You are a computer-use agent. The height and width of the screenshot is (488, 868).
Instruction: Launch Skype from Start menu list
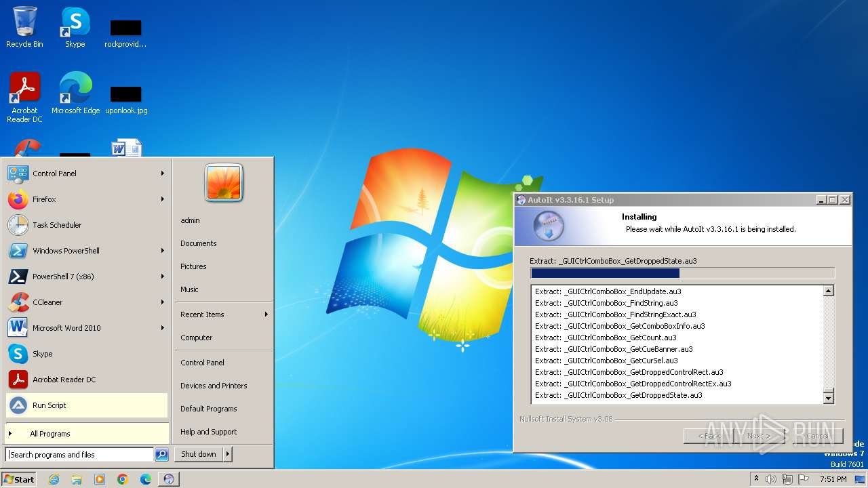(x=86, y=354)
